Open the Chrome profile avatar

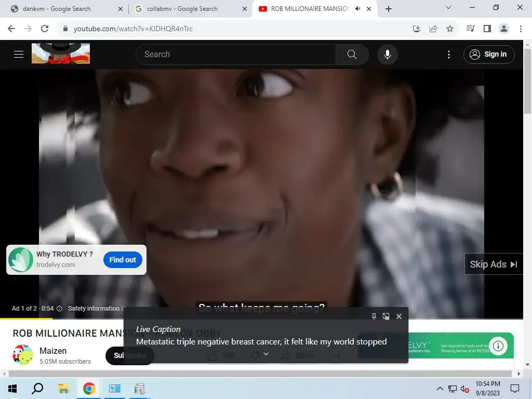click(x=504, y=29)
